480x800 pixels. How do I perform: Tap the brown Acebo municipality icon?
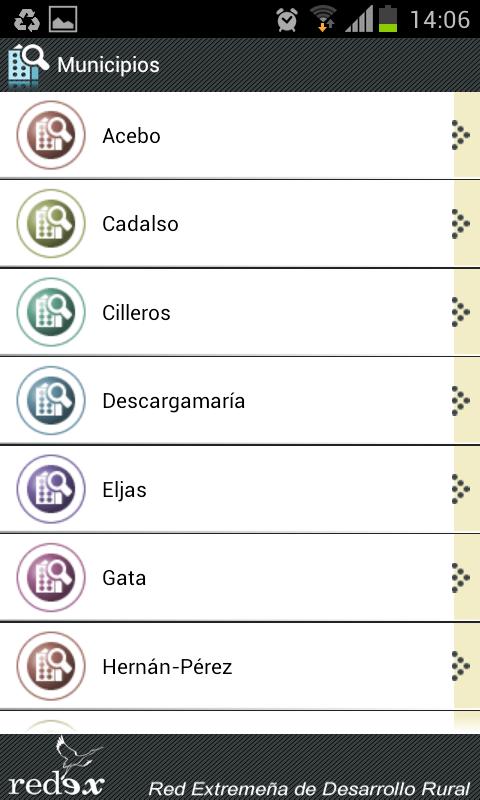[x=51, y=135]
